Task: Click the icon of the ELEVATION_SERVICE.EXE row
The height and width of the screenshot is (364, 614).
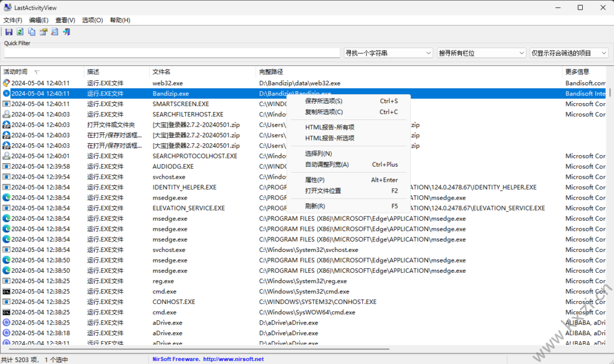Action: 6,208
